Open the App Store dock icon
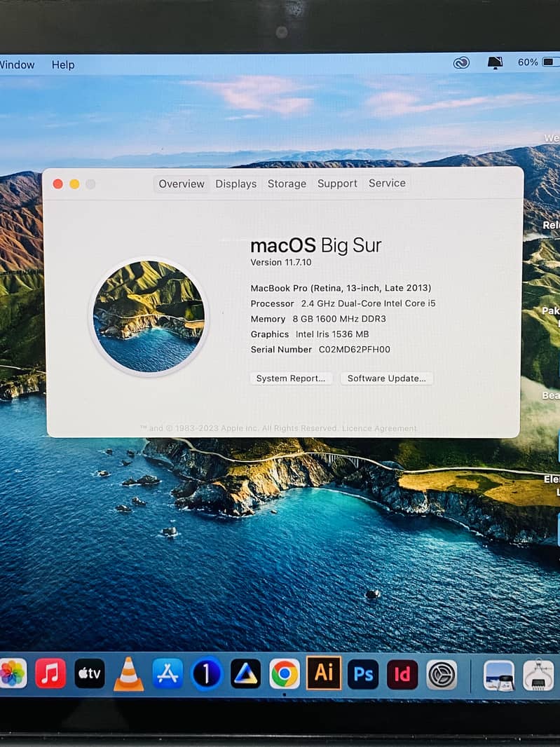The height and width of the screenshot is (747, 560). (x=168, y=674)
